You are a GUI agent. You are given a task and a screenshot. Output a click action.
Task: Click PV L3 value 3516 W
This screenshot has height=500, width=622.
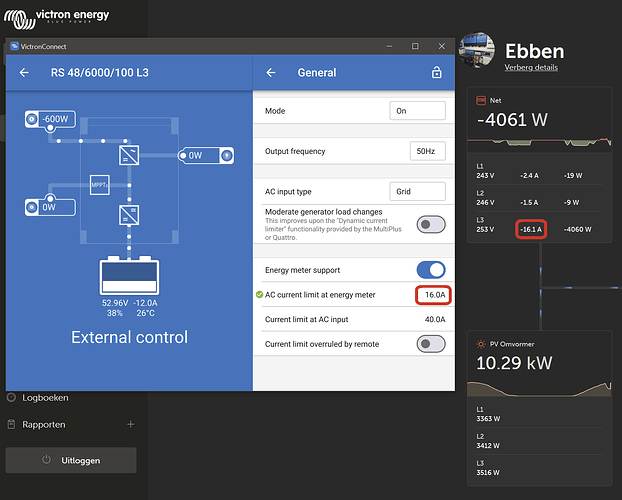point(488,473)
